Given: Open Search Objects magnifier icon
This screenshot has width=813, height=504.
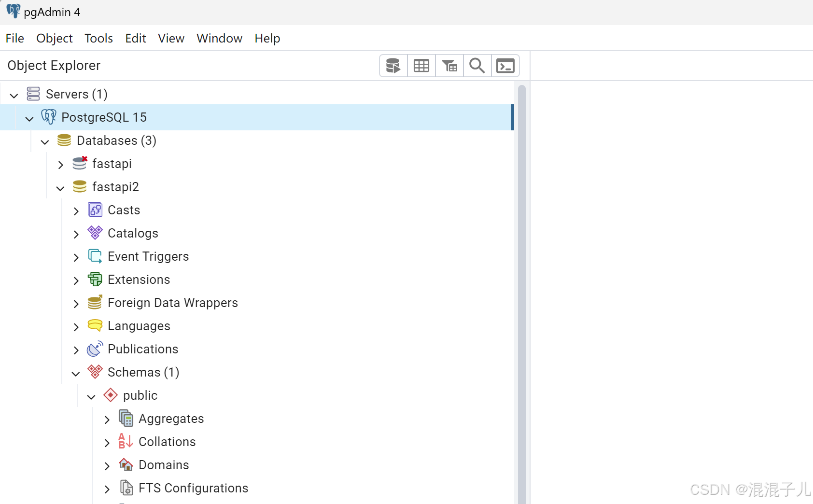Looking at the screenshot, I should 477,66.
